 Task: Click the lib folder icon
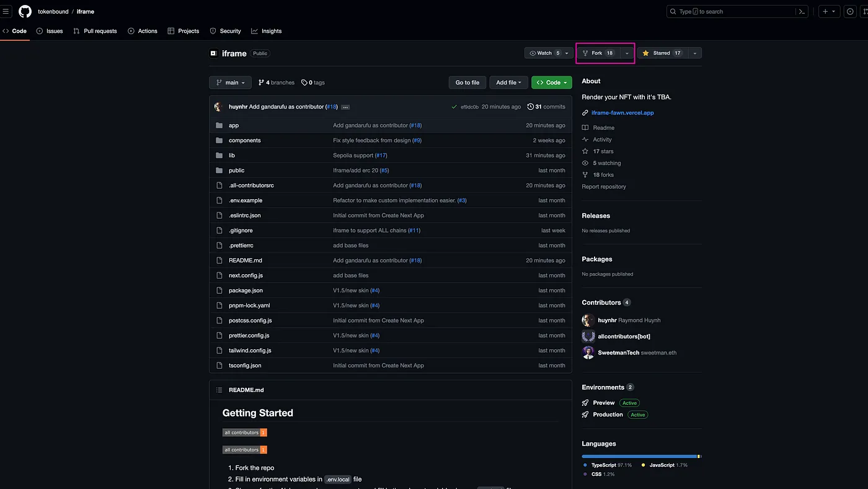pos(219,155)
